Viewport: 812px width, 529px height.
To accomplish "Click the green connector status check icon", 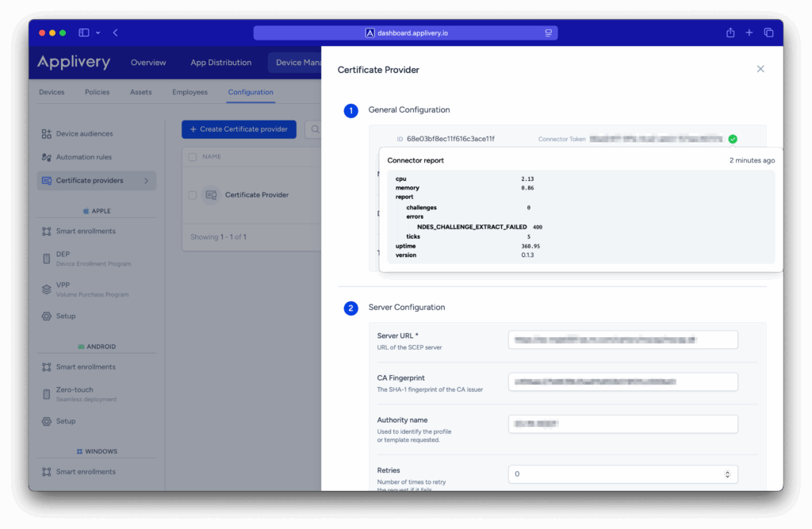I will (x=733, y=139).
